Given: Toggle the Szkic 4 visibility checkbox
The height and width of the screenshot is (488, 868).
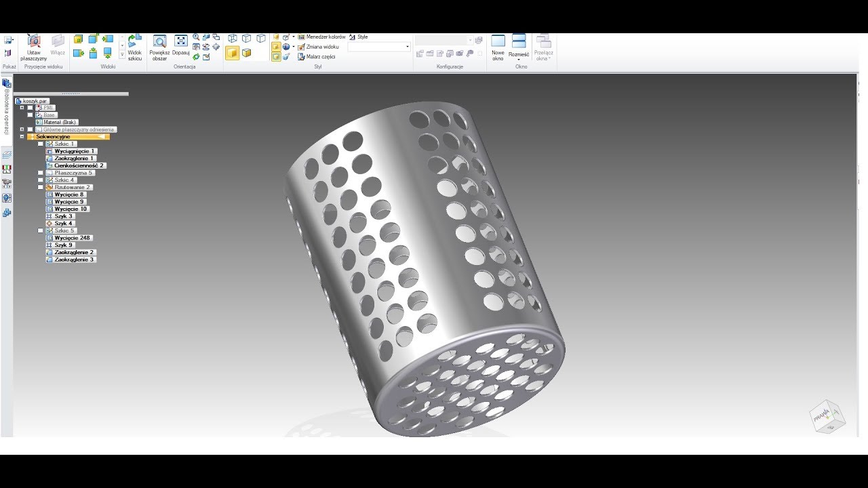Looking at the screenshot, I should 41,180.
